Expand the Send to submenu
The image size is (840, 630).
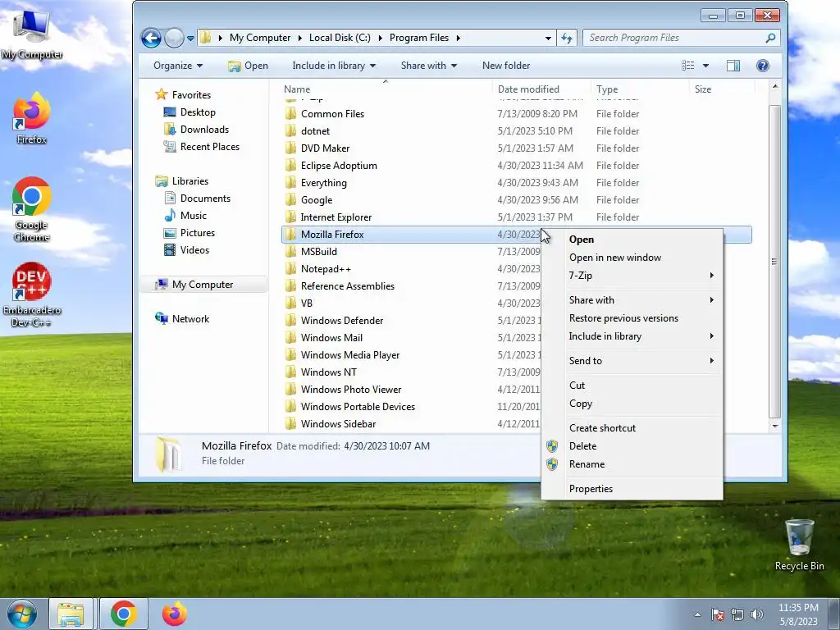632,361
